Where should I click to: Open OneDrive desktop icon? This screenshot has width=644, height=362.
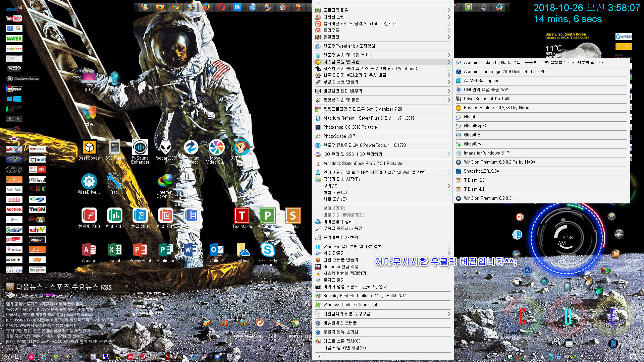242,252
